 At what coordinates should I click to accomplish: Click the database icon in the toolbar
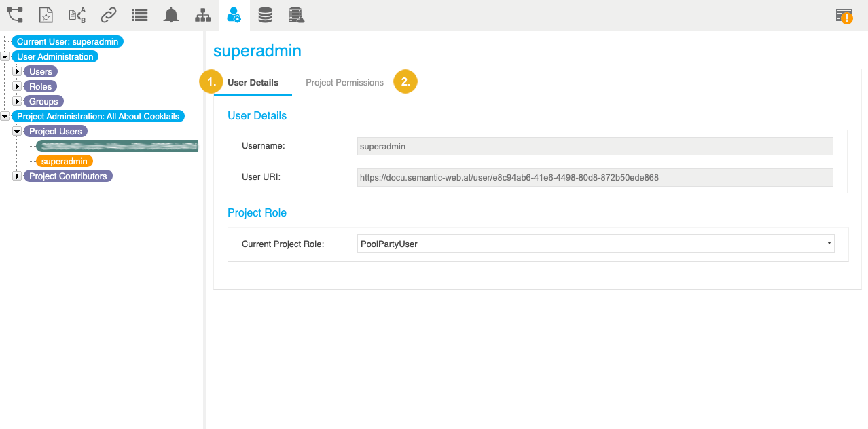[265, 14]
